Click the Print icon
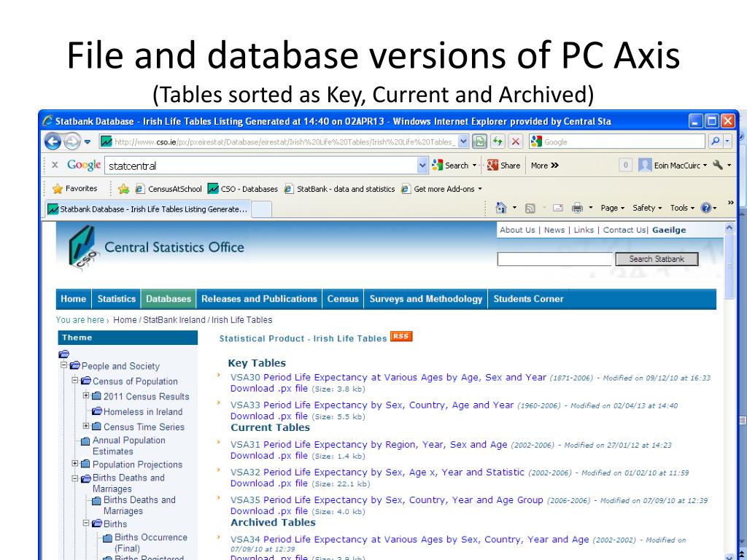 pyautogui.click(x=578, y=208)
